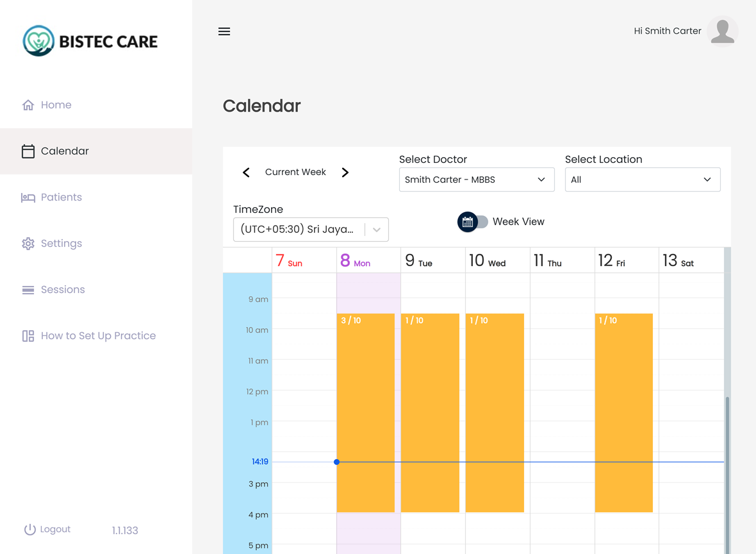
Task: Click the Settings gear icon
Action: click(x=28, y=244)
